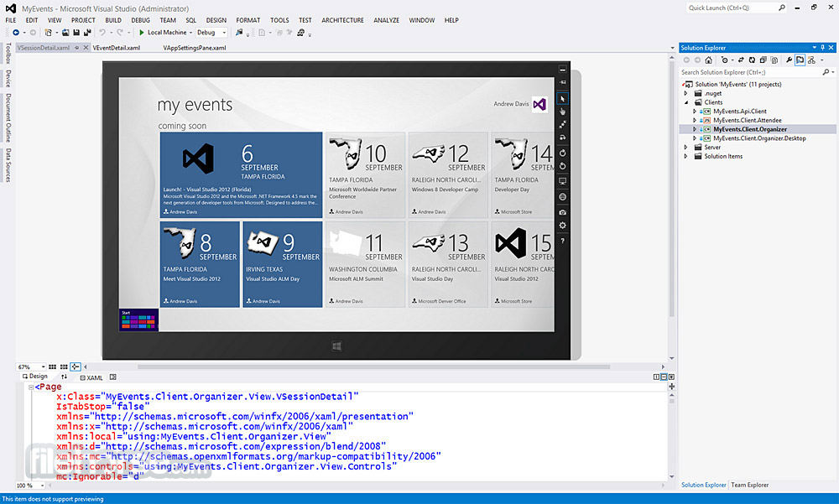Click rotate clockwise icon in simulator sidebar

coord(562,153)
